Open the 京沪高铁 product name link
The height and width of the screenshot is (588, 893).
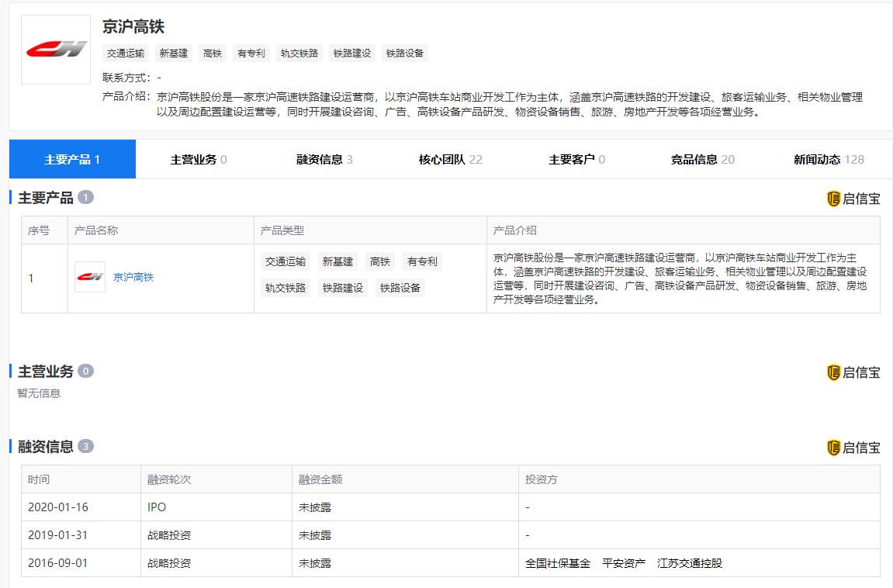(x=133, y=277)
